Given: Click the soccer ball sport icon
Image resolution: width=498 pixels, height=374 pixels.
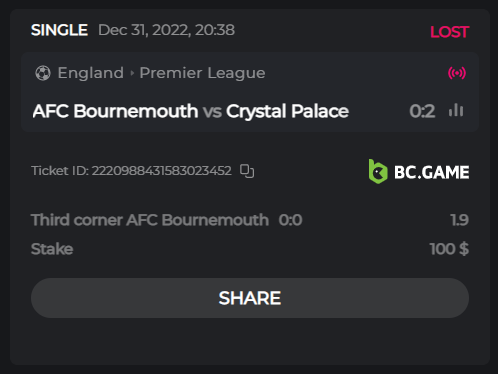Looking at the screenshot, I should pyautogui.click(x=43, y=73).
